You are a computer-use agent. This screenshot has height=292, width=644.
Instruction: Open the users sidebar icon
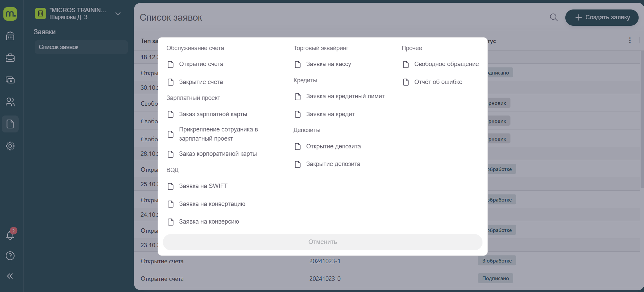(x=10, y=102)
